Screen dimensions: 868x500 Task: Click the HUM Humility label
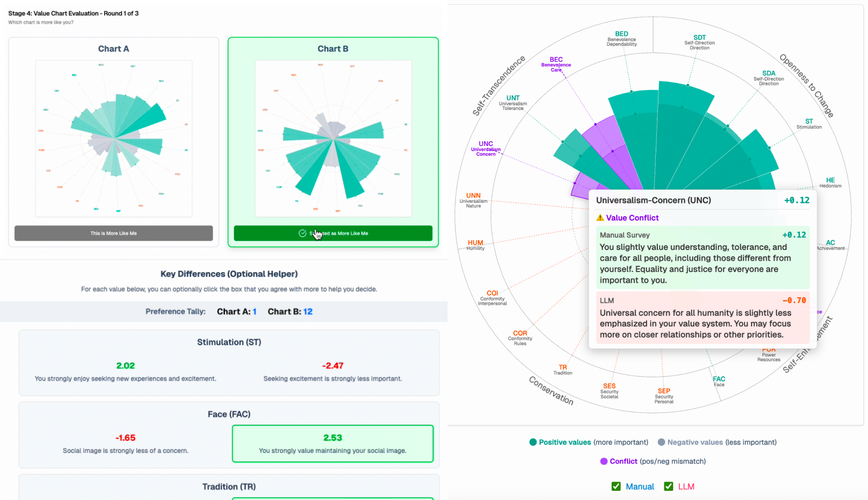point(475,245)
